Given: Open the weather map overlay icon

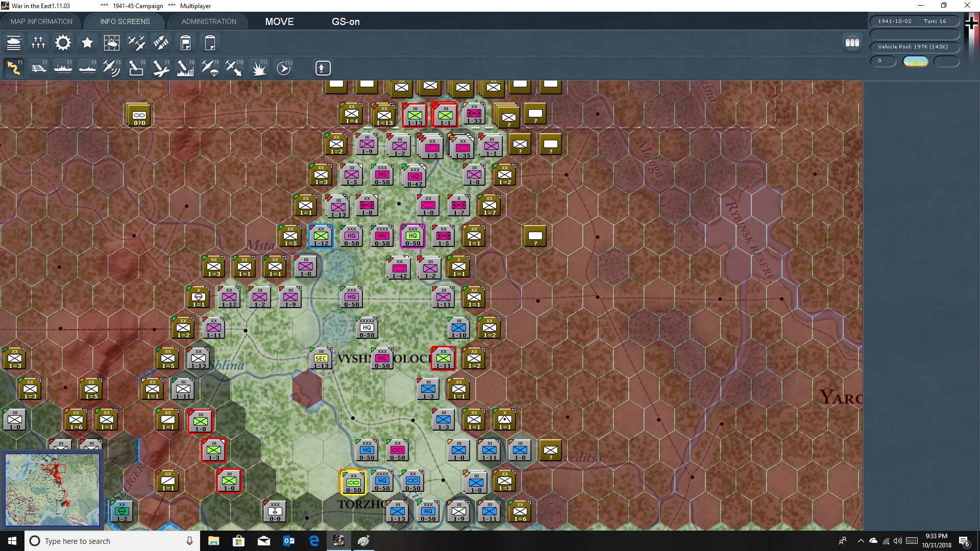Looking at the screenshot, I should click(112, 43).
